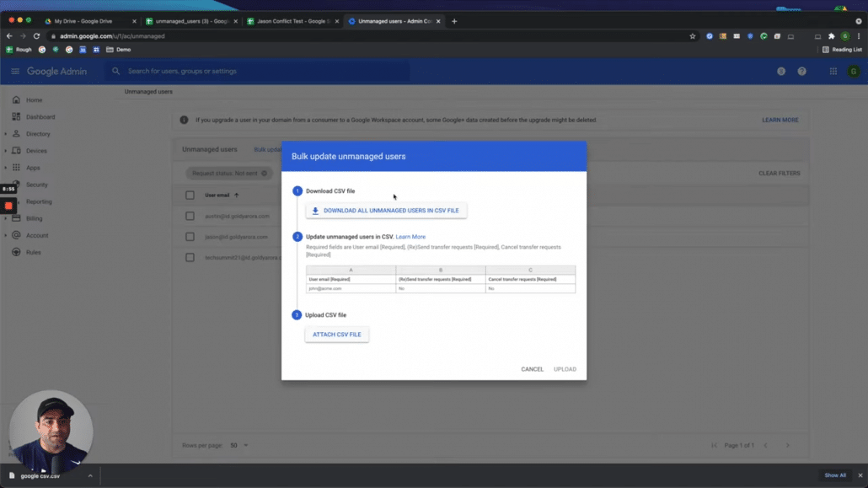Click the browser back arrow
The image size is (868, 488).
pos(9,36)
